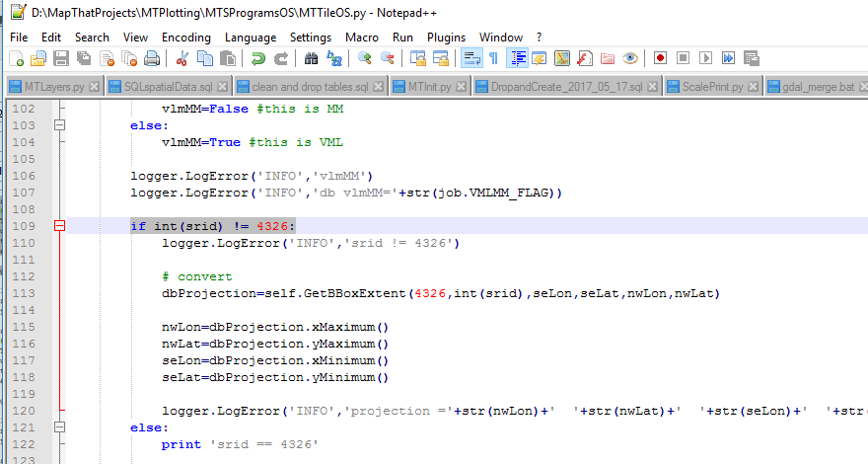Click the Synchronize horizontal scrolling icon
Screen dimensions: 868x464
coord(441,58)
